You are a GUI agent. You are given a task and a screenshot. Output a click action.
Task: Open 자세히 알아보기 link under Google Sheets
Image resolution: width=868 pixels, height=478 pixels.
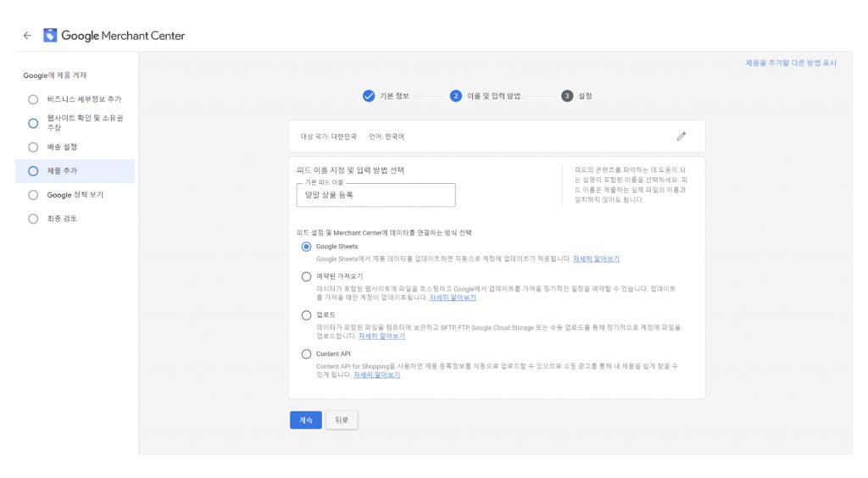[596, 259]
